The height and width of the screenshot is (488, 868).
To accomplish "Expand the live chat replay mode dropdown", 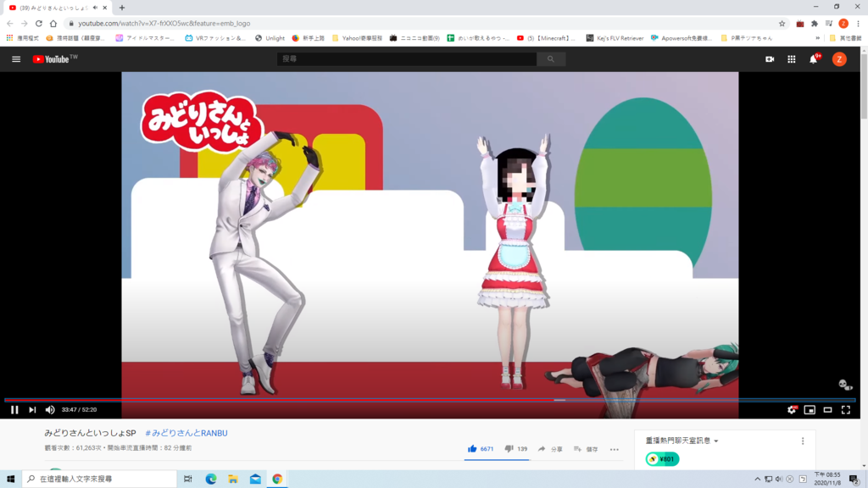I will 682,441.
